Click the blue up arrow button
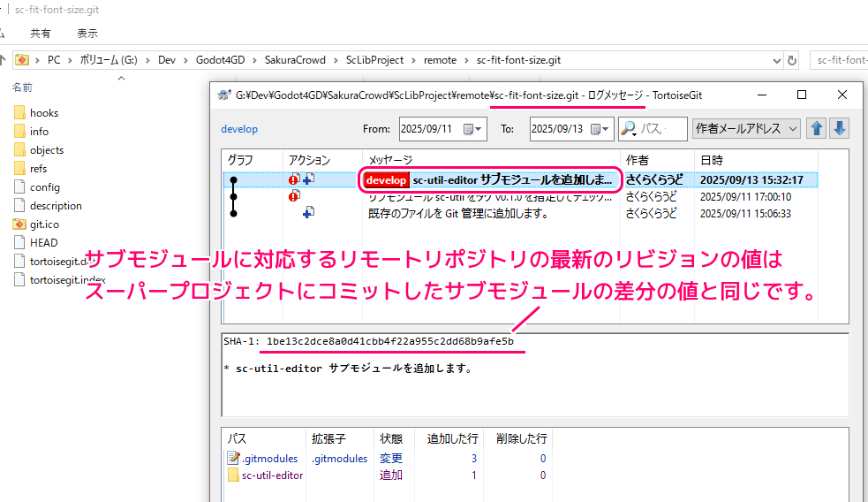The image size is (868, 502). point(817,128)
